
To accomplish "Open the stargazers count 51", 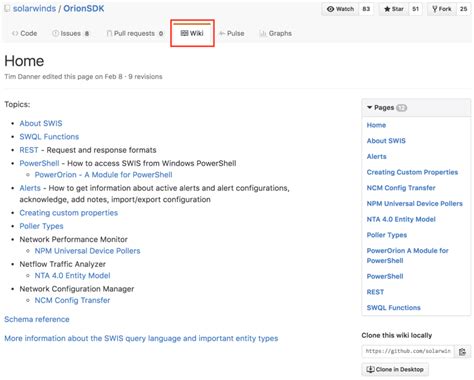I will 415,9.
